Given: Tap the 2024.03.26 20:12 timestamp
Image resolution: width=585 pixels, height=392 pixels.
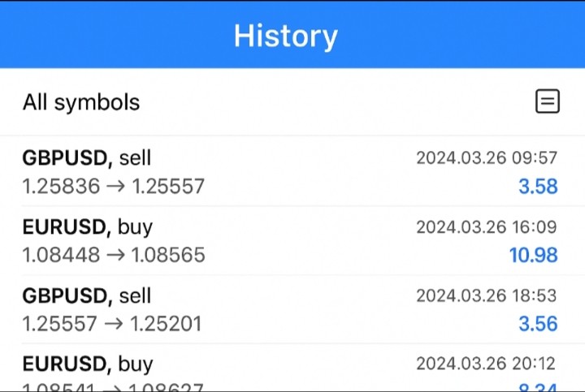Looking at the screenshot, I should pos(487,364).
